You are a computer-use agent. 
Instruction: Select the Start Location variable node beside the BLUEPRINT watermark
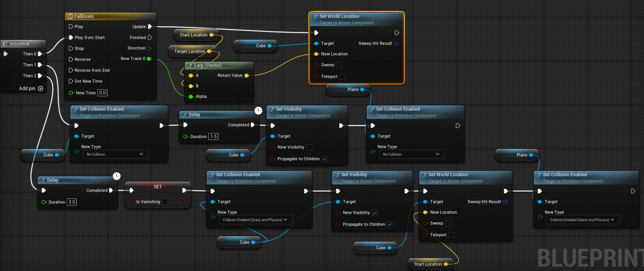(431, 264)
